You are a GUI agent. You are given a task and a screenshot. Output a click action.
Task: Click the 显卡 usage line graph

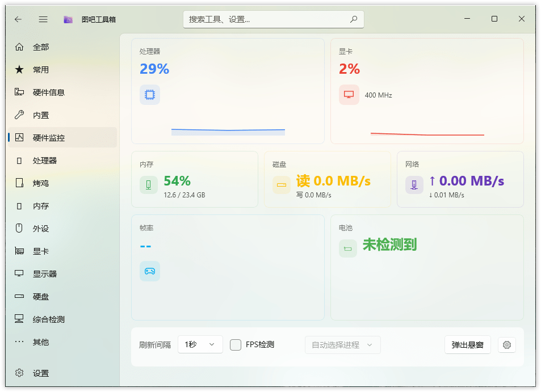coord(427,134)
